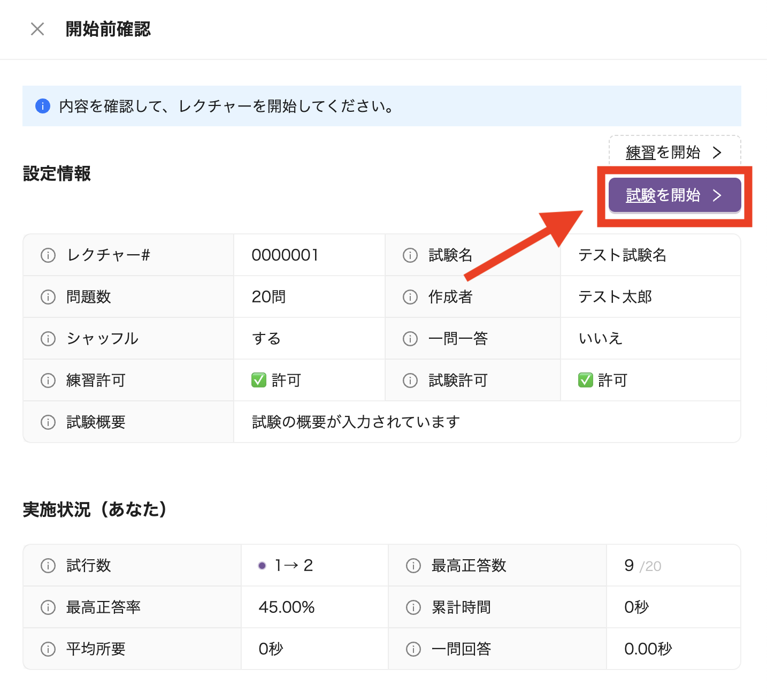Click the info icon next to 試行数

coord(48,565)
